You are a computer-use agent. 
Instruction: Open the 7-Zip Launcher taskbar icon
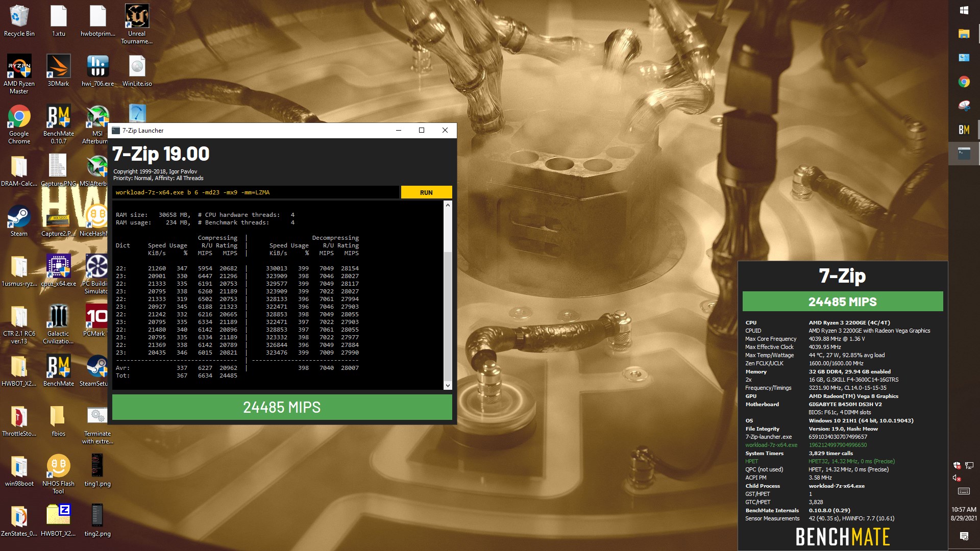[x=964, y=153]
